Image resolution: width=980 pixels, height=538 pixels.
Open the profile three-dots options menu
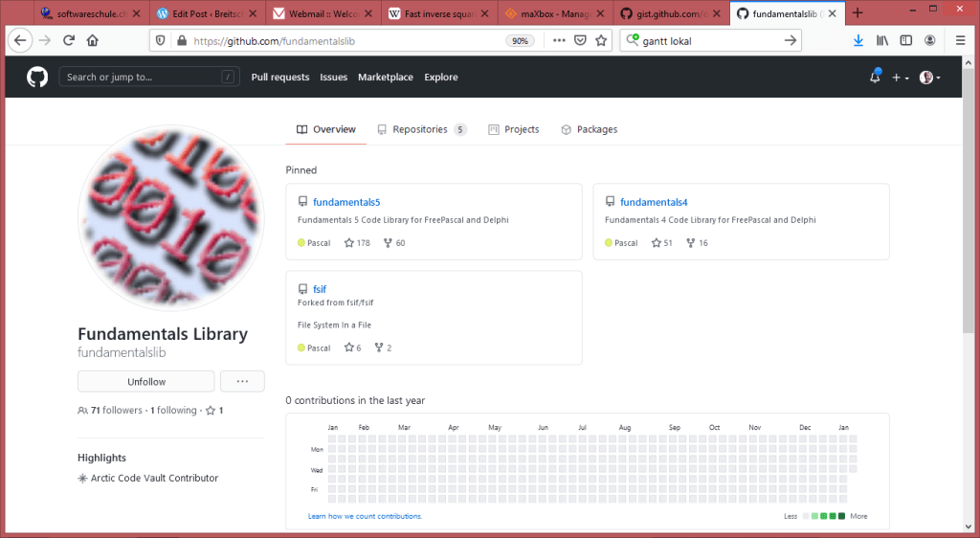coord(242,382)
